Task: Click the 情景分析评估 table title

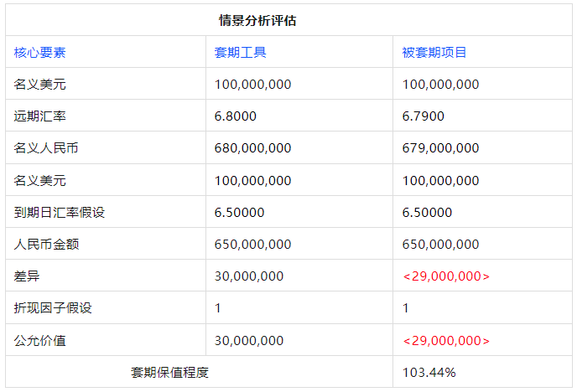Action: (257, 21)
